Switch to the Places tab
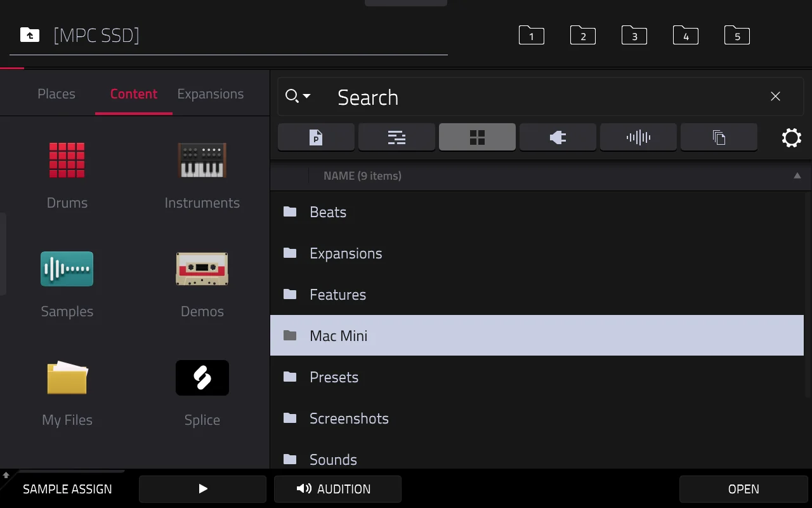The height and width of the screenshot is (508, 812). [x=56, y=94]
